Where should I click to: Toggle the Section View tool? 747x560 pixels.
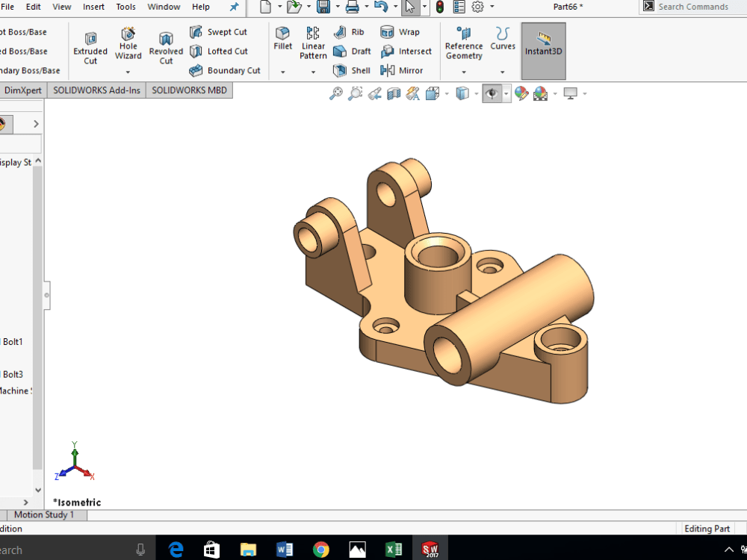394,93
